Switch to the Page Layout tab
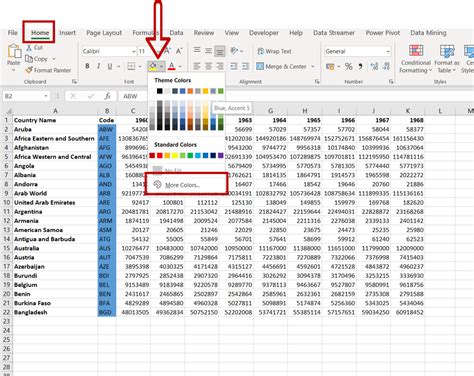474x376 pixels. (x=104, y=33)
